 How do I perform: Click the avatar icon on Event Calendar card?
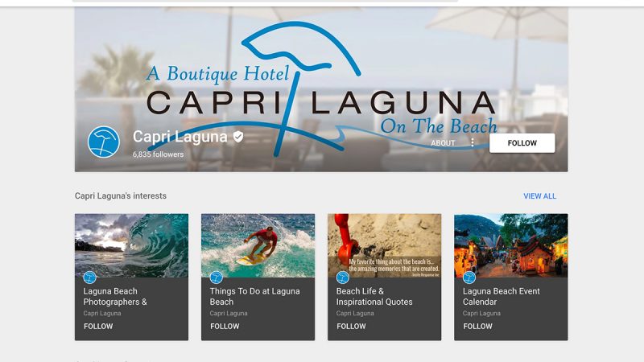tap(469, 278)
